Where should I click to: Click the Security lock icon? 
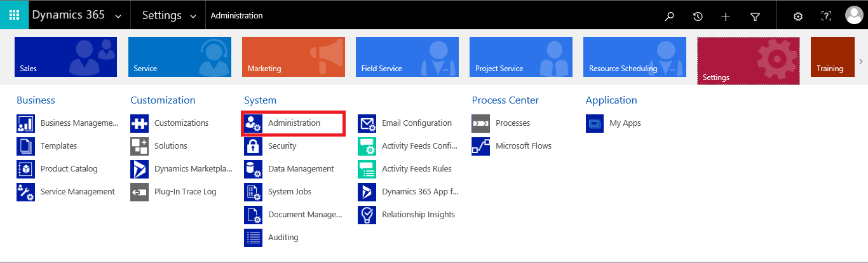coord(253,146)
